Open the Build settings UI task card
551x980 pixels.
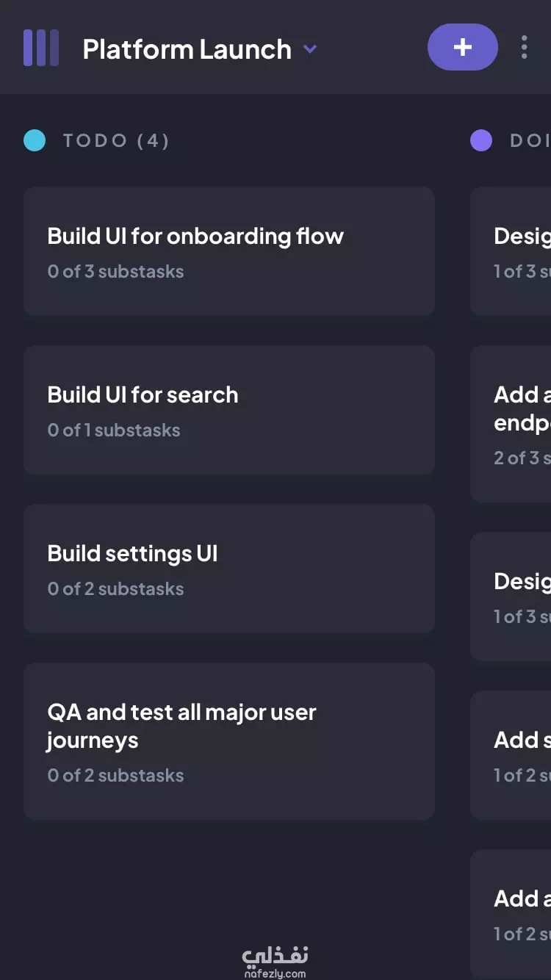[x=229, y=569]
